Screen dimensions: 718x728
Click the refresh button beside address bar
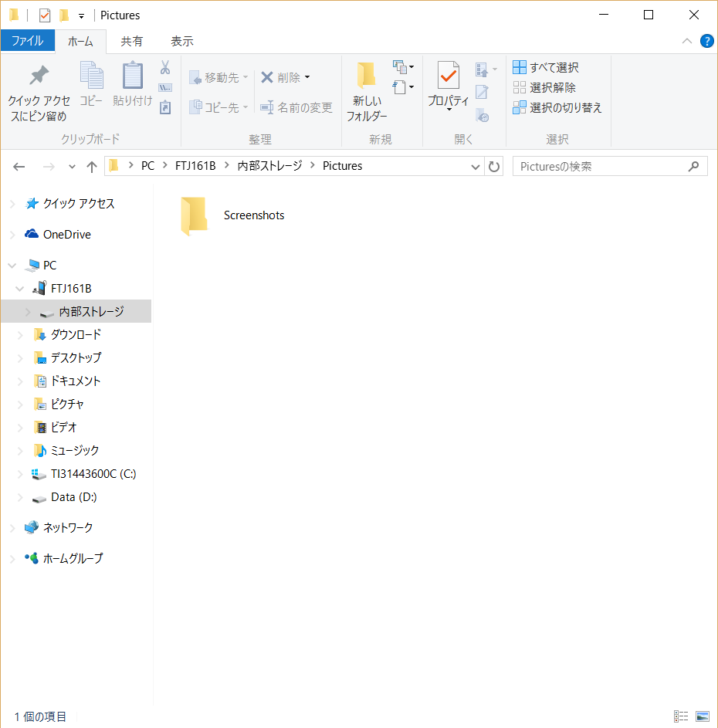(x=494, y=166)
